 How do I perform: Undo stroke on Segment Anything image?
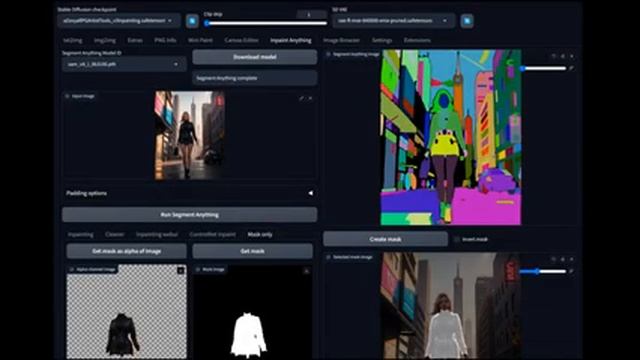[554, 56]
